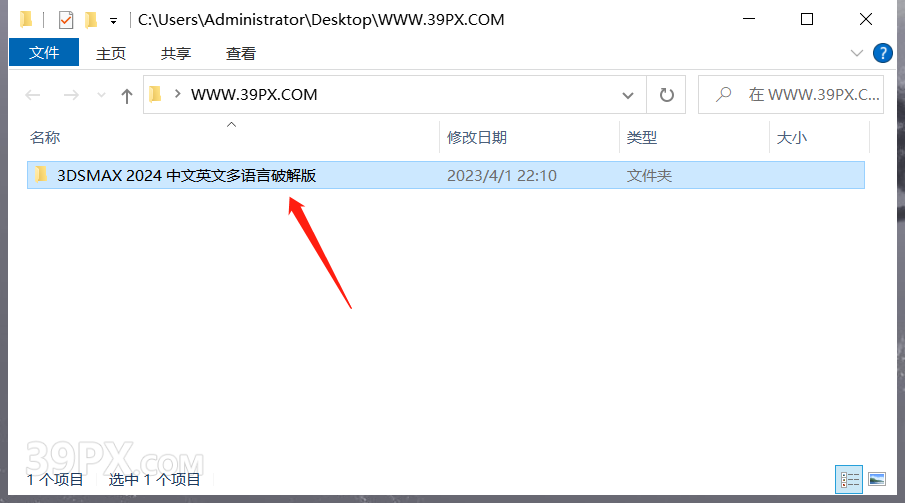Screen dimensions: 905x503
Task: Open the Customize Quick Access Toolbar dropdown arrow
Action: click(x=114, y=21)
